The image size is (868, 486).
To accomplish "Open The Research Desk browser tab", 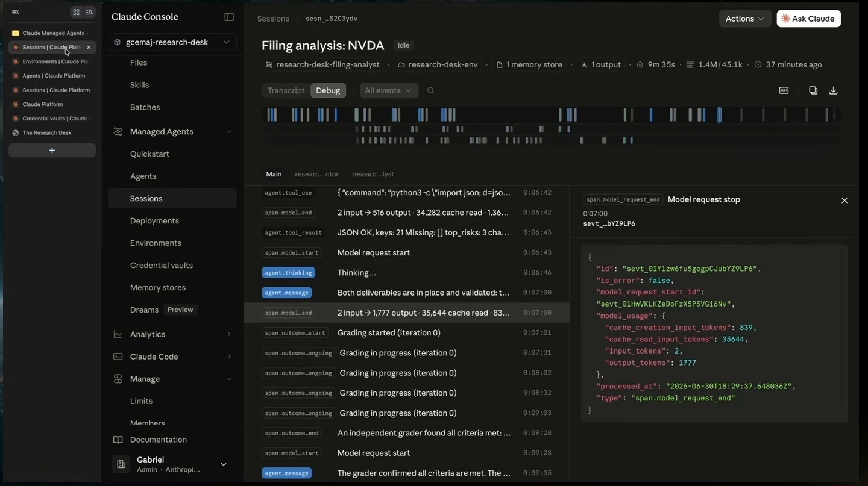I will pos(52,132).
